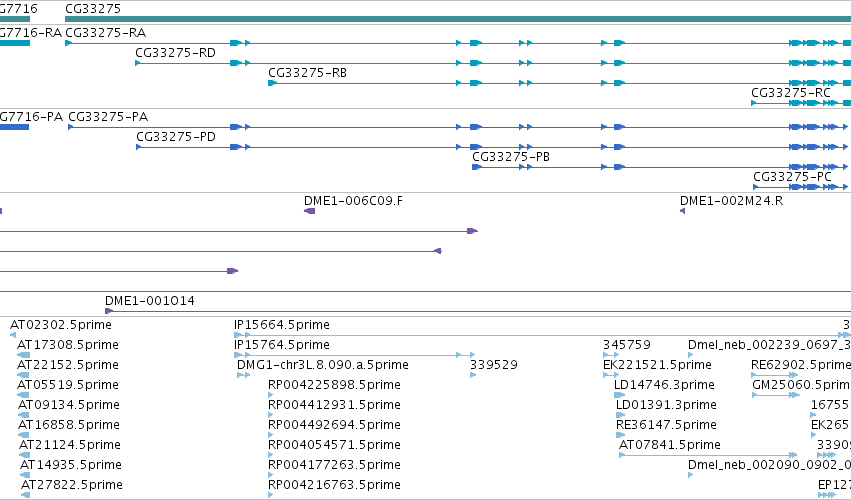Click the IP15764.5prime label
Screen dimensions: 851x500
coord(282,345)
